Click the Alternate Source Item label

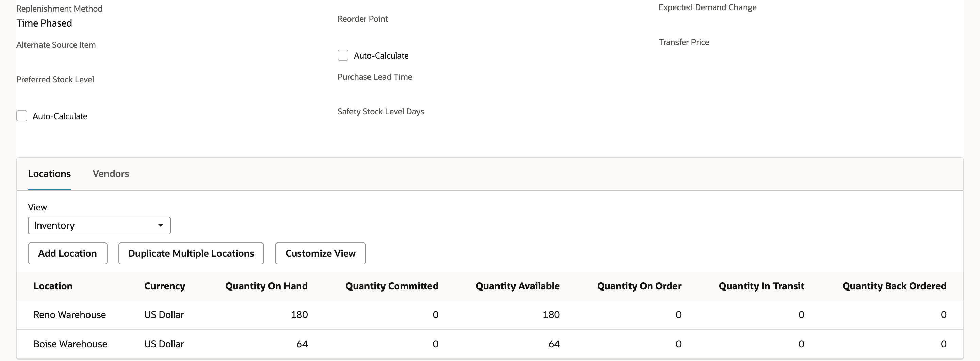click(56, 45)
